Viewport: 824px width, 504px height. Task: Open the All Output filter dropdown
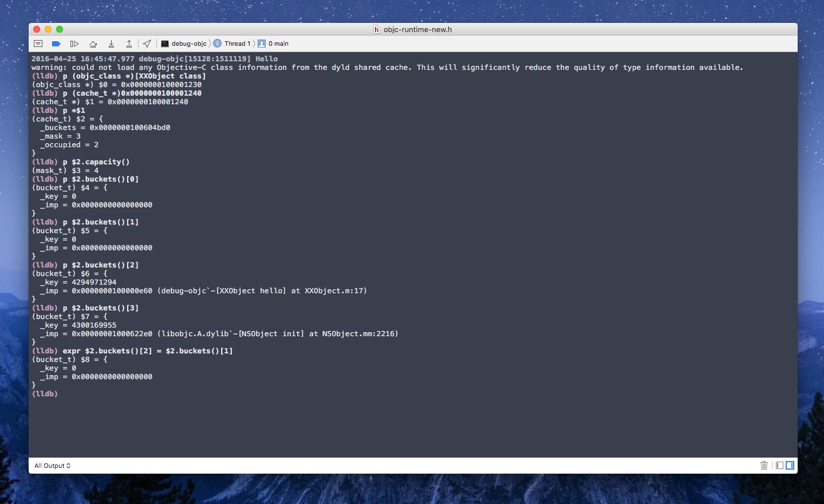click(52, 466)
